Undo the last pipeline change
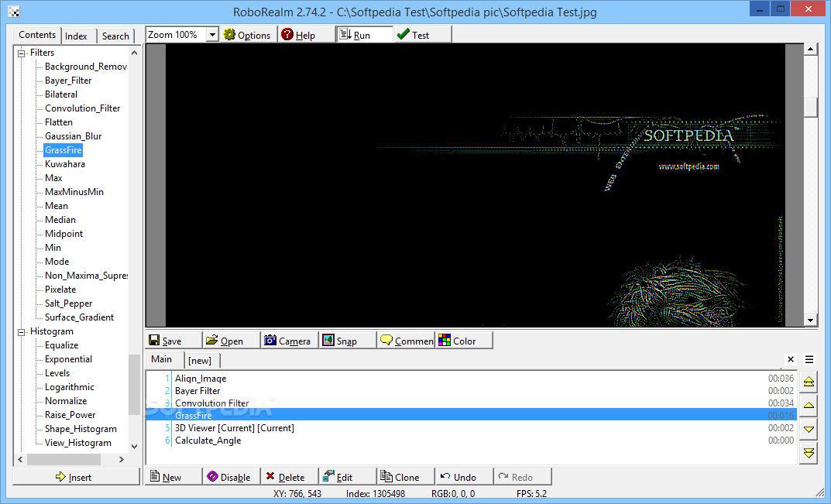Viewport: 831px width, 504px height. pyautogui.click(x=464, y=477)
